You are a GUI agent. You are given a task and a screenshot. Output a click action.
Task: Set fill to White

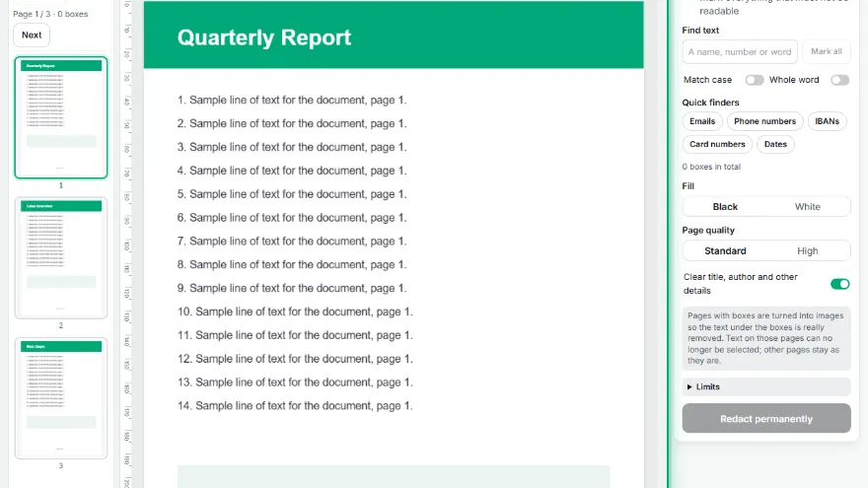coord(808,206)
